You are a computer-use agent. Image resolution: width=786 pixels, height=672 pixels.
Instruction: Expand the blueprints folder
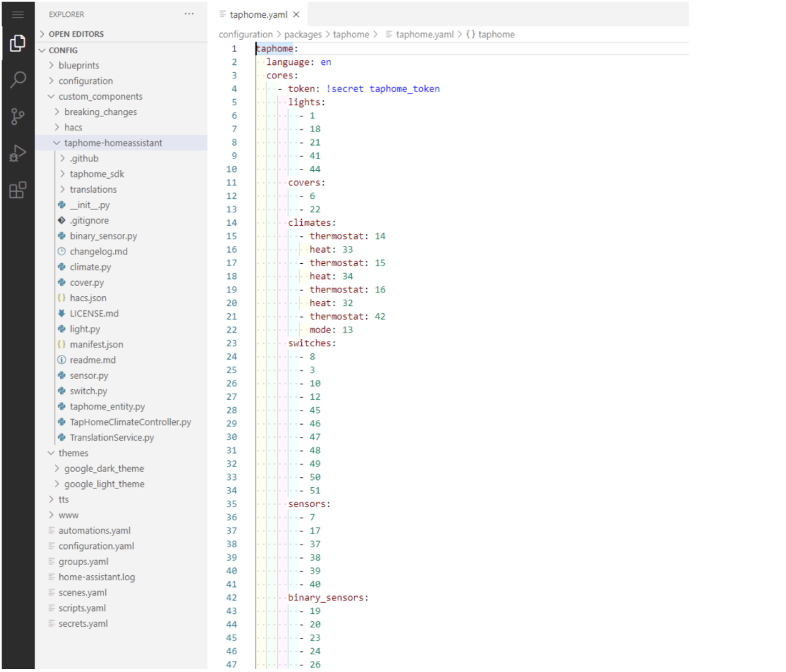pyautogui.click(x=78, y=65)
